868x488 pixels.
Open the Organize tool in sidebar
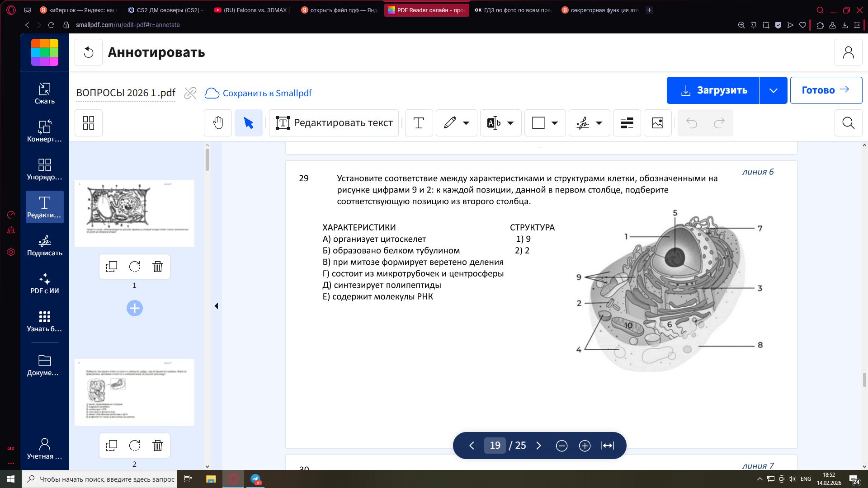click(x=44, y=169)
